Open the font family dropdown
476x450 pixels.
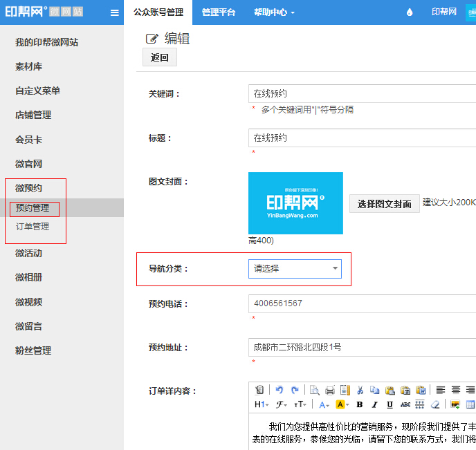point(282,404)
